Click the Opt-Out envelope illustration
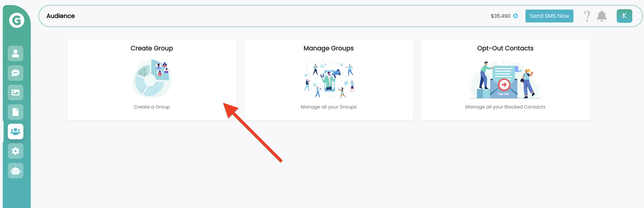644x208 pixels. click(x=505, y=79)
